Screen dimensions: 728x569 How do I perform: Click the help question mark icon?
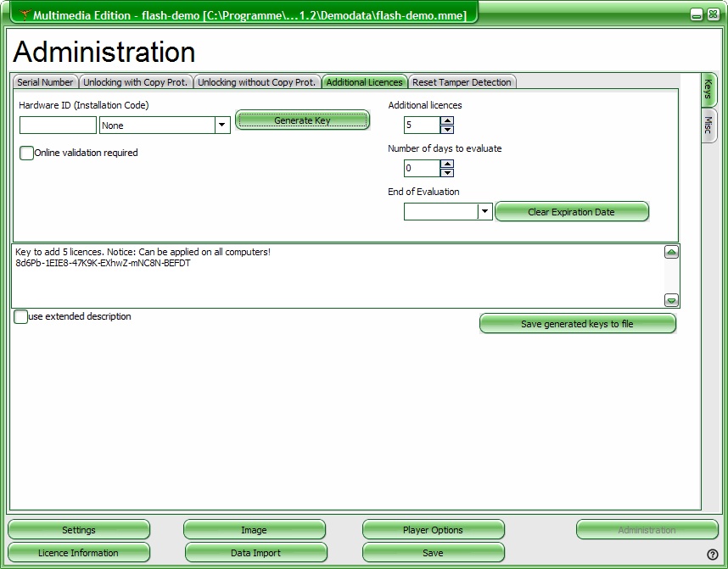[x=712, y=555]
